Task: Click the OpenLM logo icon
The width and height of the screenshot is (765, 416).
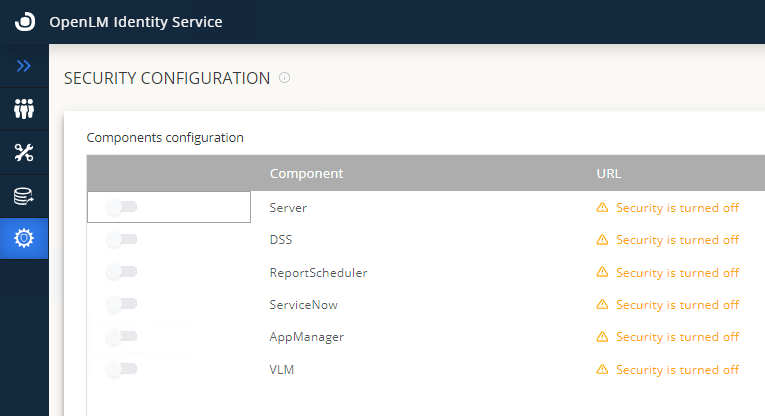Action: [24, 21]
